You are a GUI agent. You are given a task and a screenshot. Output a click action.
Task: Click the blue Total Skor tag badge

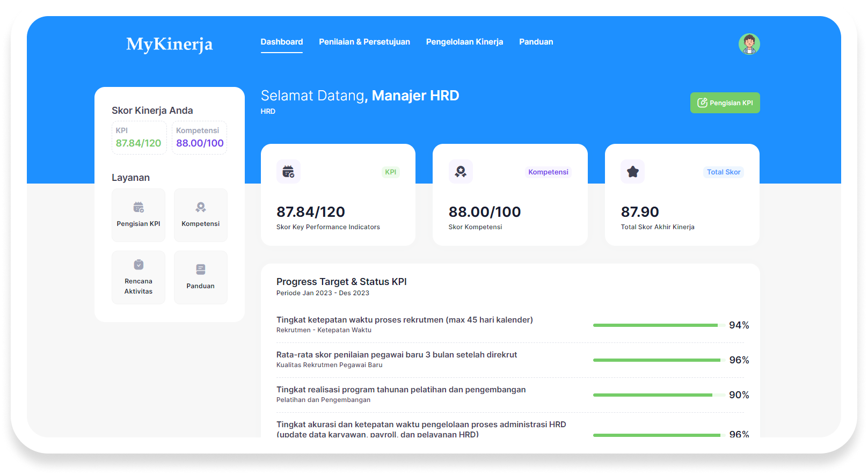tap(724, 172)
